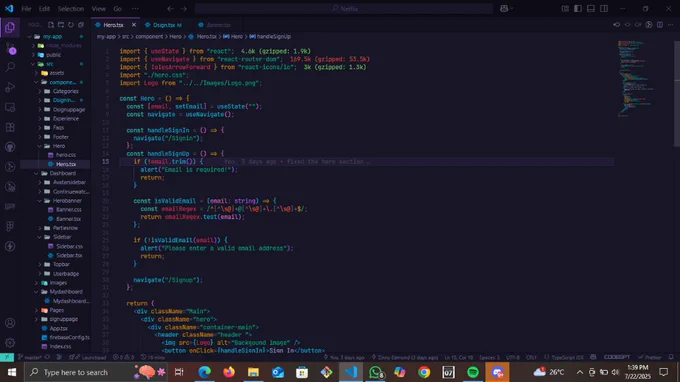Click the go back arrow in title bar
Viewport: 680px width, 382px height.
pos(170,9)
